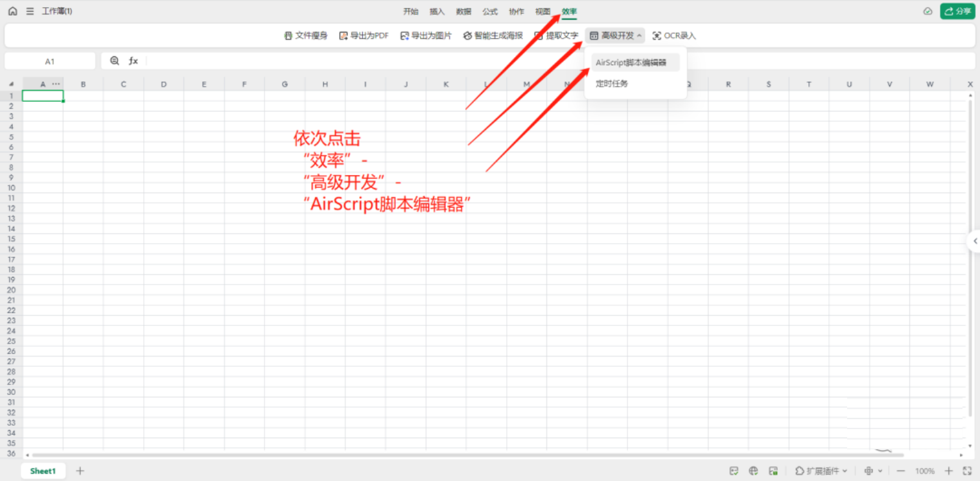Click the A1 name box
980x481 pixels.
(50, 61)
